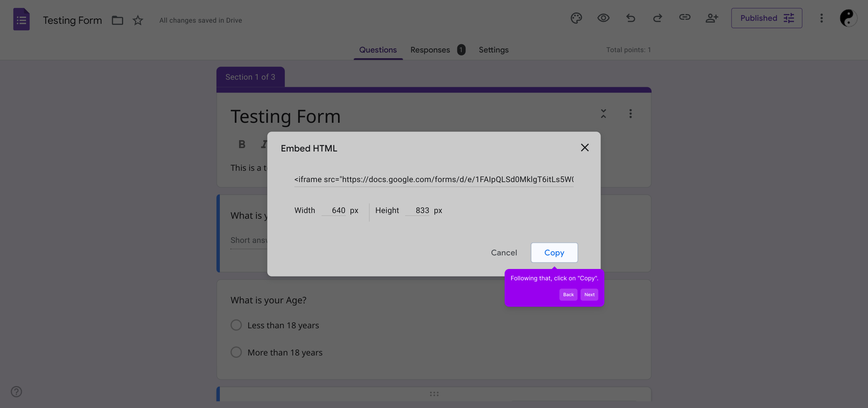Select the Less than 18 years option
Viewport: 868px width, 408px height.
[236, 325]
